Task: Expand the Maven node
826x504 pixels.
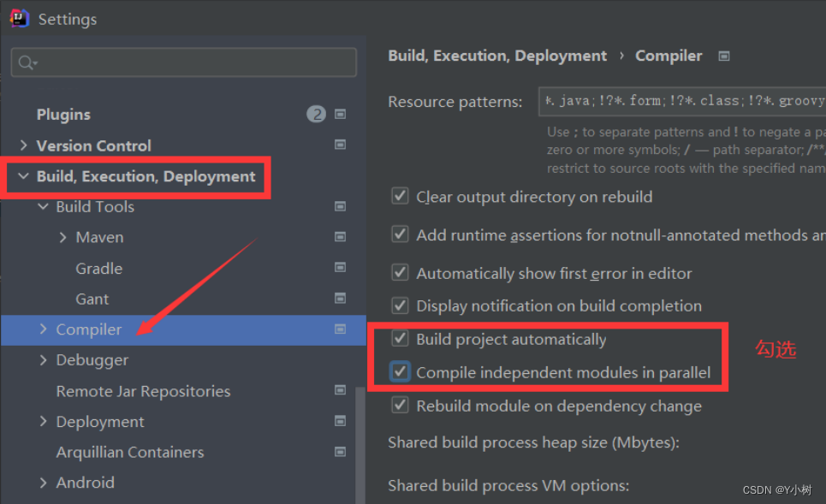Action: [63, 237]
